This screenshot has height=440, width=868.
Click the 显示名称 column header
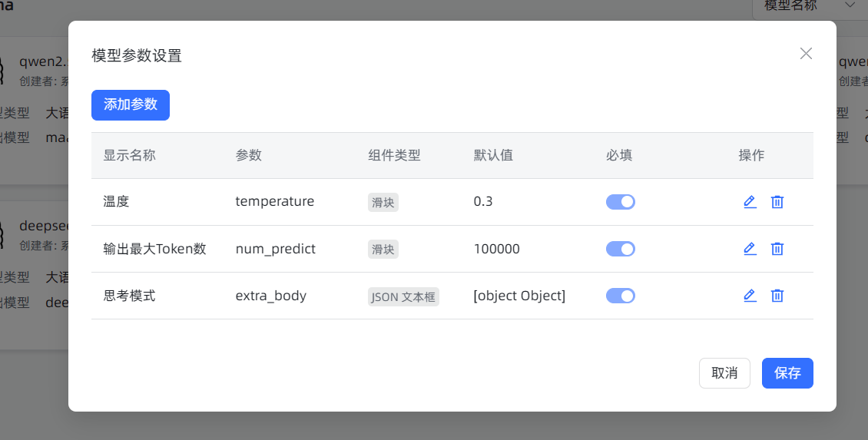point(130,155)
